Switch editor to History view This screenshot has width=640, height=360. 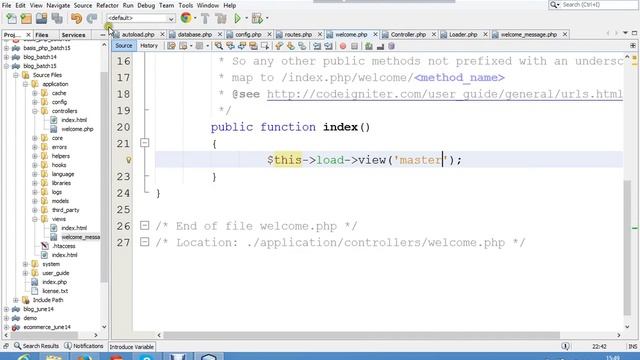pyautogui.click(x=149, y=46)
